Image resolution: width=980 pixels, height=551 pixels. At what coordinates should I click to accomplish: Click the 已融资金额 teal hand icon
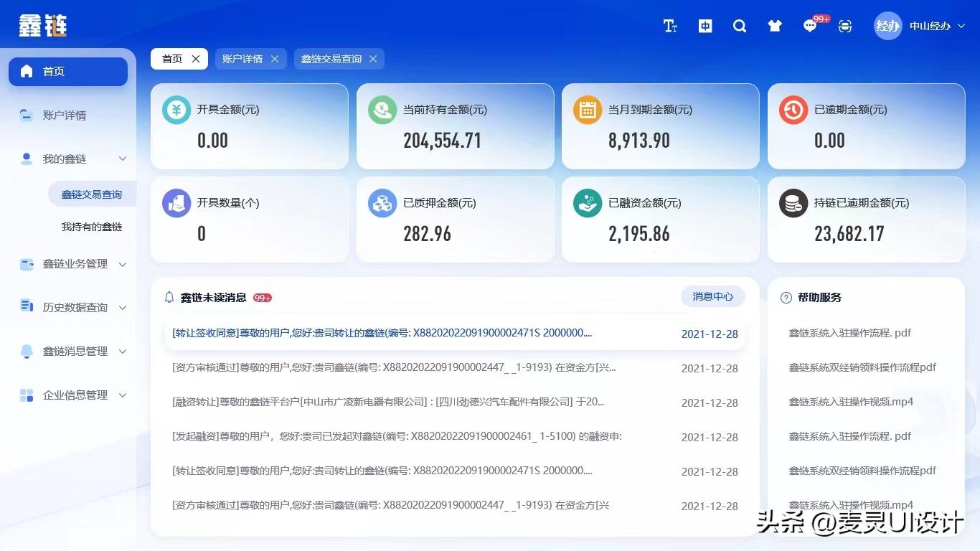588,203
